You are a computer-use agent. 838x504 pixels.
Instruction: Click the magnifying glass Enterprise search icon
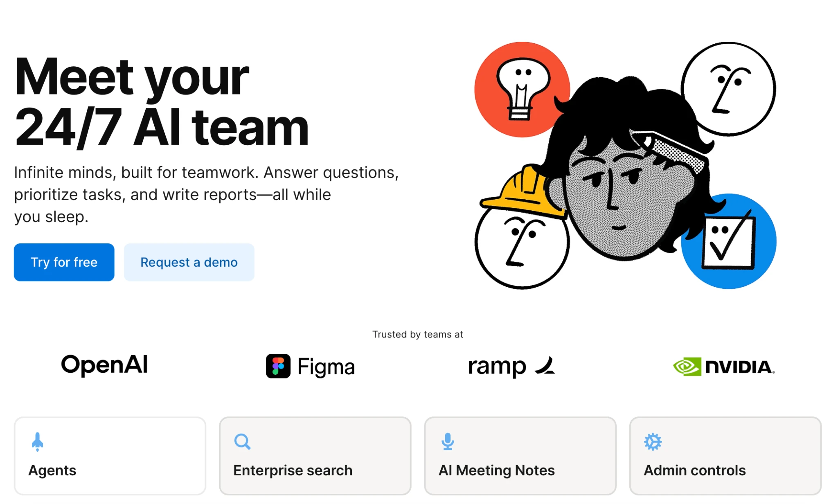(x=242, y=442)
